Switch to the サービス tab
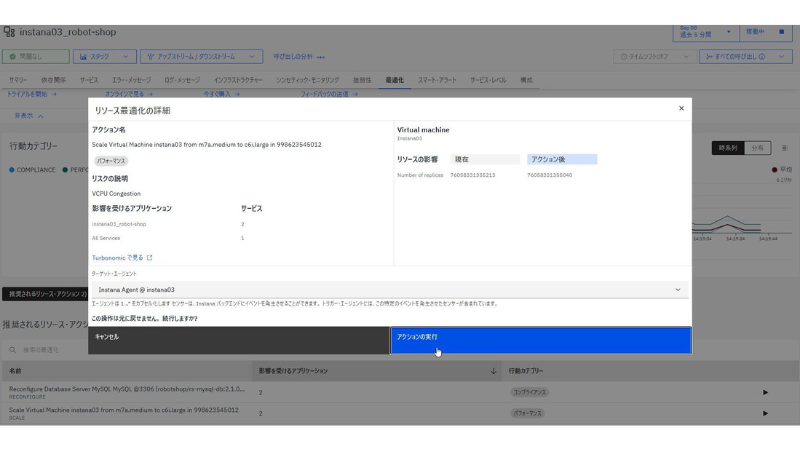This screenshot has height=450, width=800. pyautogui.click(x=89, y=80)
